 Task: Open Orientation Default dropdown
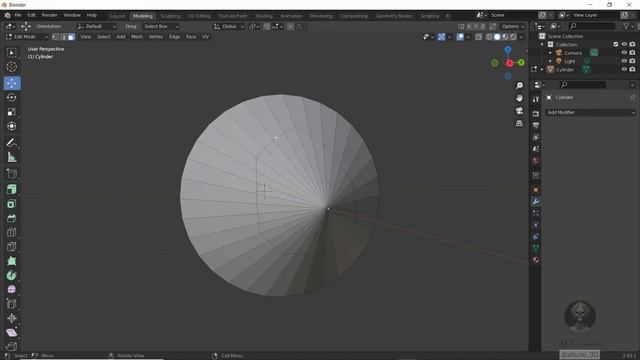click(96, 27)
